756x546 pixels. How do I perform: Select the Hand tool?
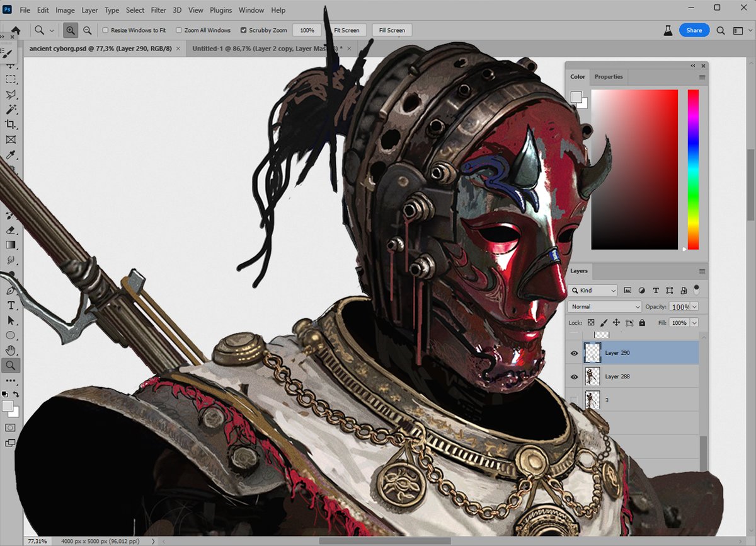coord(11,351)
